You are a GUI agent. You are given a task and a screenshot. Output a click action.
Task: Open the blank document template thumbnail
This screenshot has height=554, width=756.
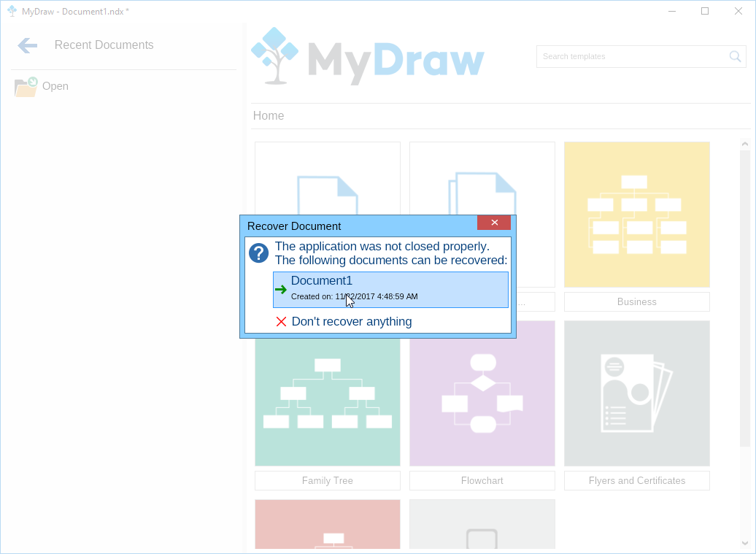click(x=328, y=178)
